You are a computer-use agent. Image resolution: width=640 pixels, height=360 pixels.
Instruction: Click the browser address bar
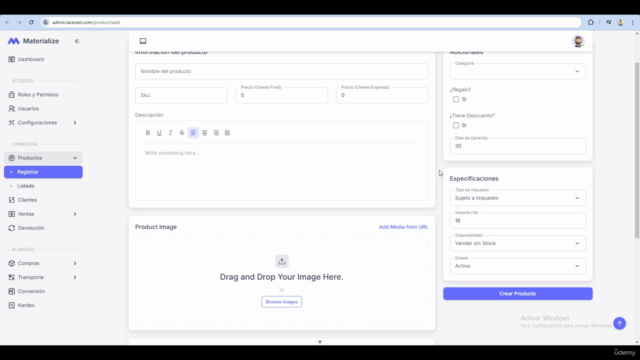point(310,22)
